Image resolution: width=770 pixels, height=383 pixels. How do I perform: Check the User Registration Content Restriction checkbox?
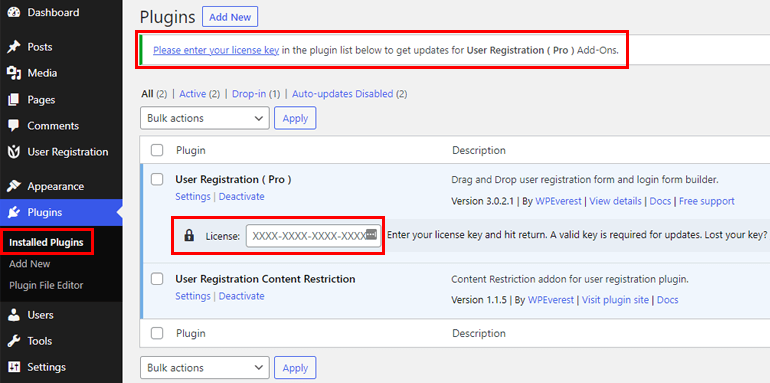[157, 279]
